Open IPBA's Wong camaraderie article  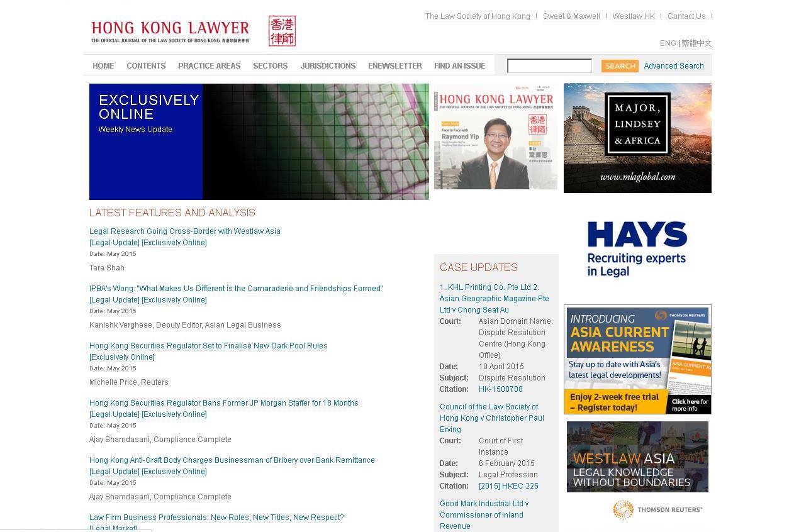coord(236,289)
